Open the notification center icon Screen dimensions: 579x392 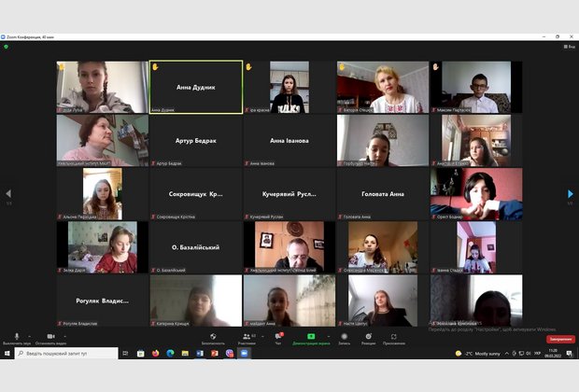(569, 353)
